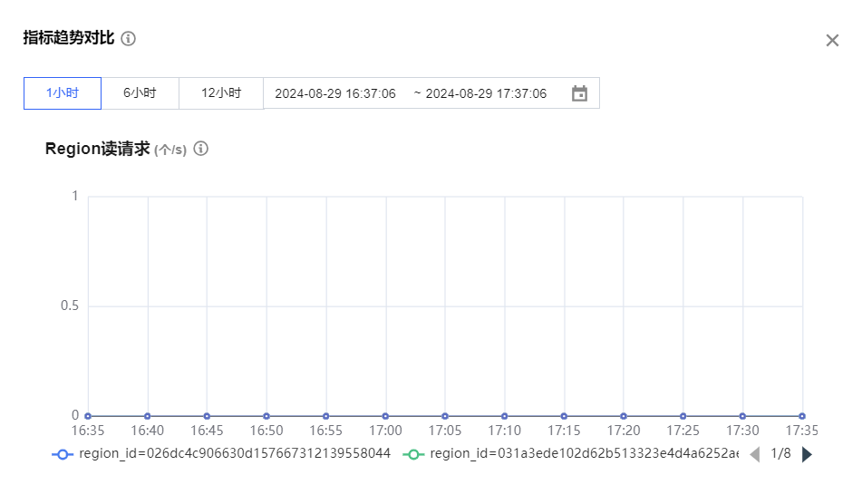862x504 pixels.
Task: Click the chart data point at 16:50
Action: [x=266, y=416]
